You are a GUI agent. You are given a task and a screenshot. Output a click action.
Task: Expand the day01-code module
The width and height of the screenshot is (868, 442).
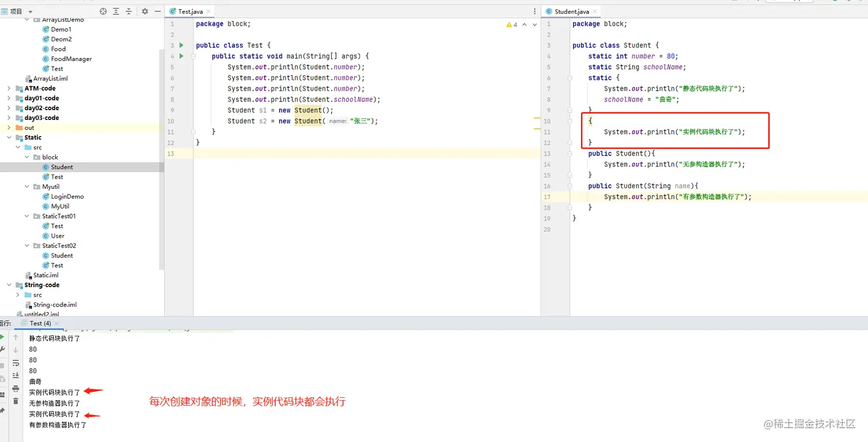pos(9,98)
